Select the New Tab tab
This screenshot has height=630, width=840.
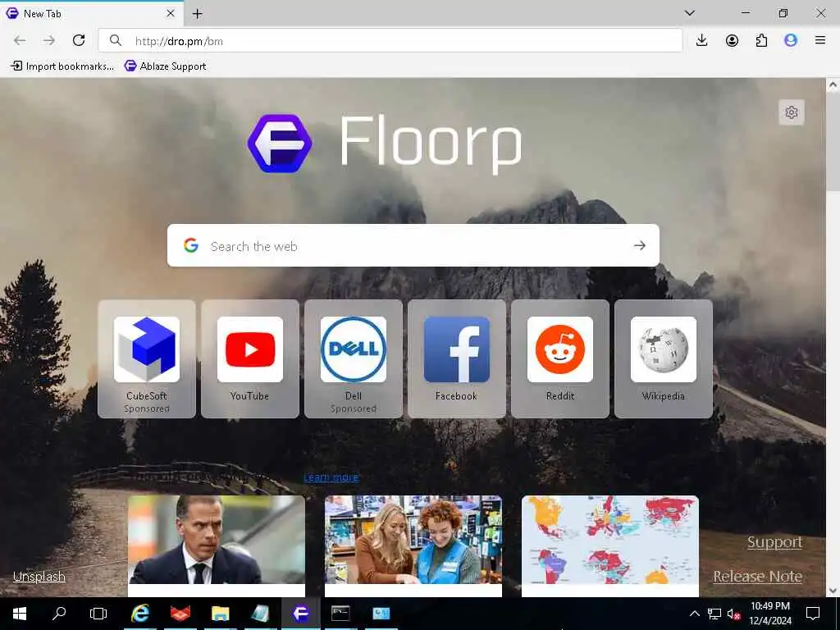point(92,13)
